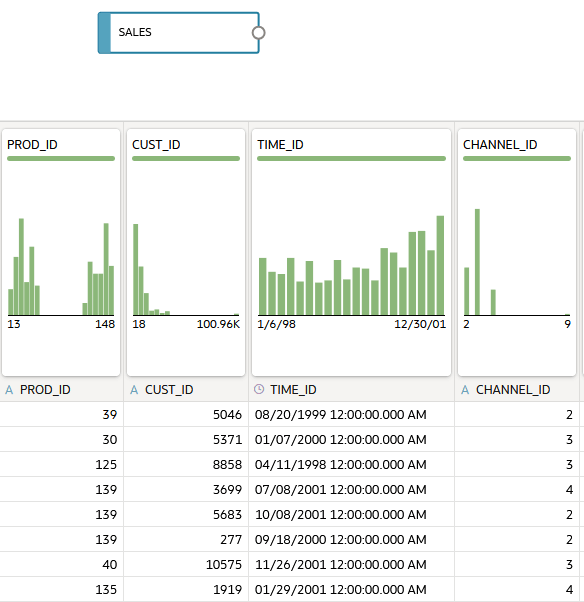The height and width of the screenshot is (602, 584).
Task: Click the CHANNEL_ID quality bar
Action: [517, 159]
